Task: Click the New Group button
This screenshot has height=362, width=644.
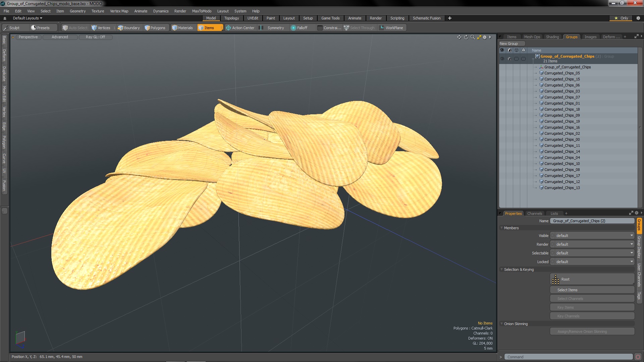Action: click(x=508, y=44)
